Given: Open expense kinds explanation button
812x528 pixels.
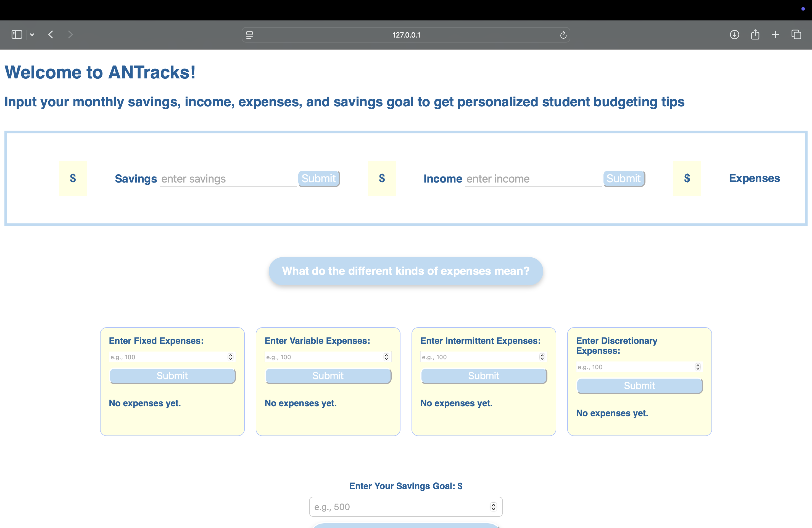Looking at the screenshot, I should [x=406, y=271].
